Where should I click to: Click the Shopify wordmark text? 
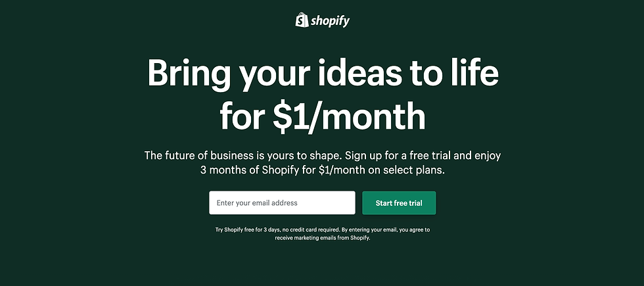coord(331,21)
